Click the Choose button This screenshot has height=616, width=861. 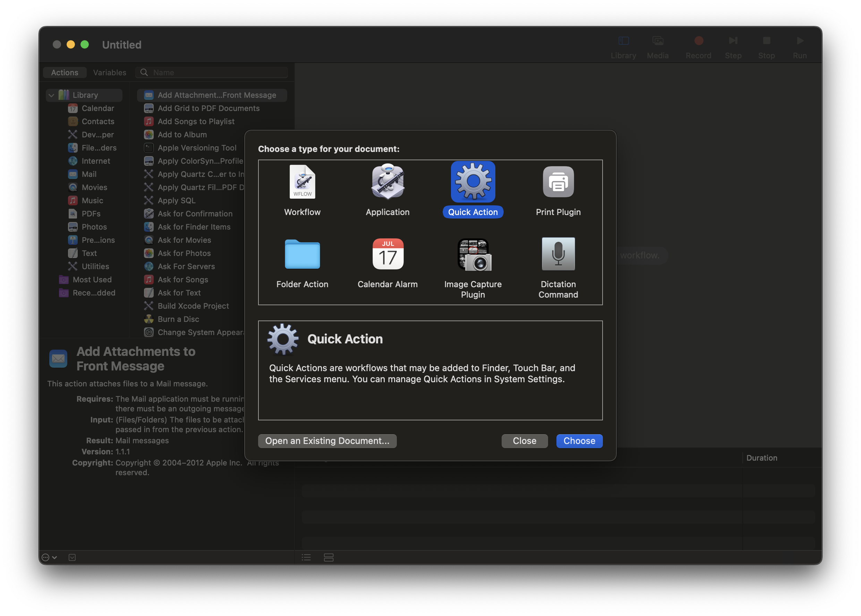(579, 441)
